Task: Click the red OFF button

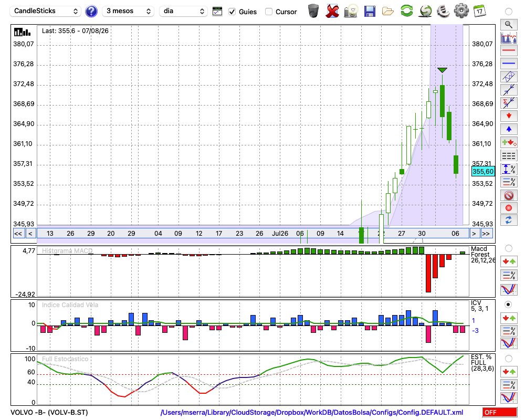Action: click(x=499, y=412)
